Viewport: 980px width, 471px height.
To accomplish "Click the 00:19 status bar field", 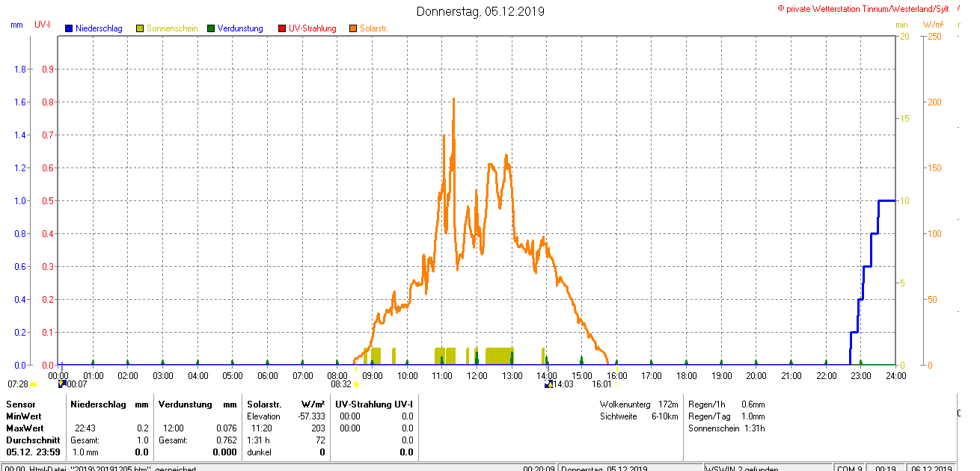I will point(886,468).
